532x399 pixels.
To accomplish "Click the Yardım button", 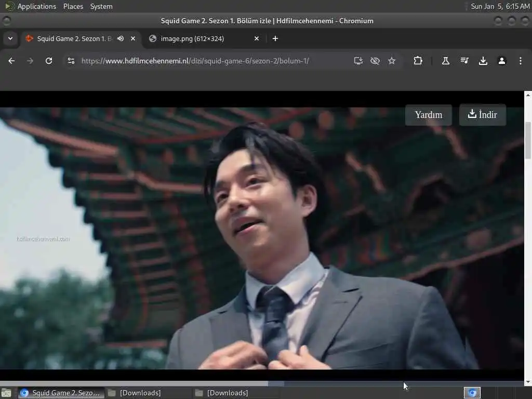I will coord(429,115).
